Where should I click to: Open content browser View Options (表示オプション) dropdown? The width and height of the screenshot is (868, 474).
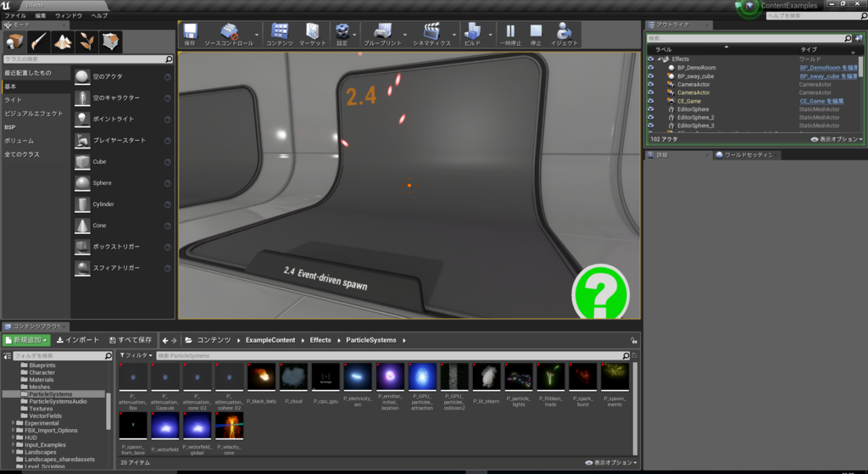point(611,462)
